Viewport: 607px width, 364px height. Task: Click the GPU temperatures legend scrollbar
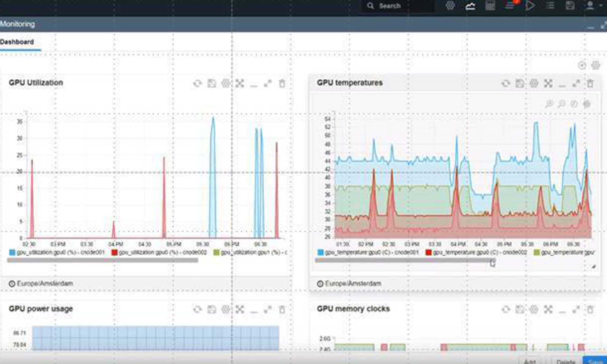tap(405, 260)
